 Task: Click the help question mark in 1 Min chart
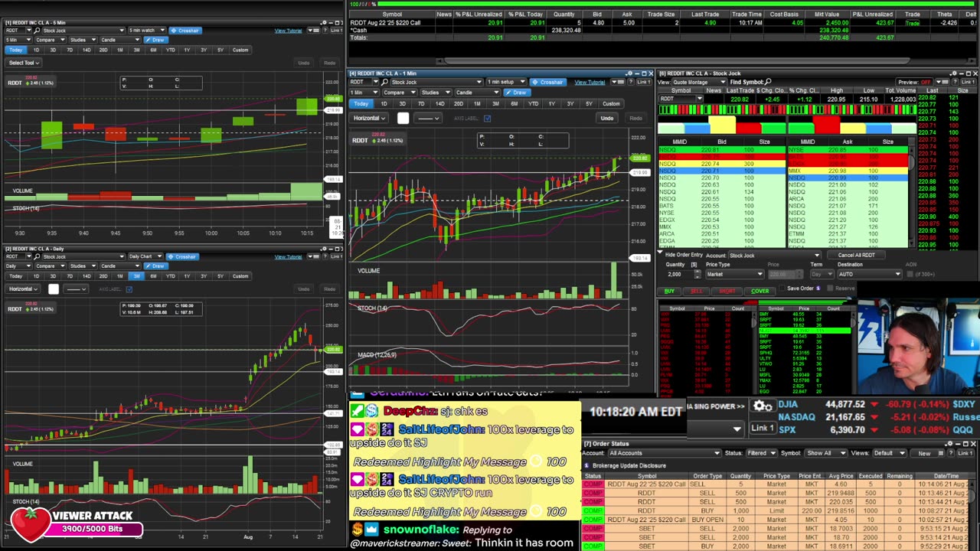click(629, 82)
